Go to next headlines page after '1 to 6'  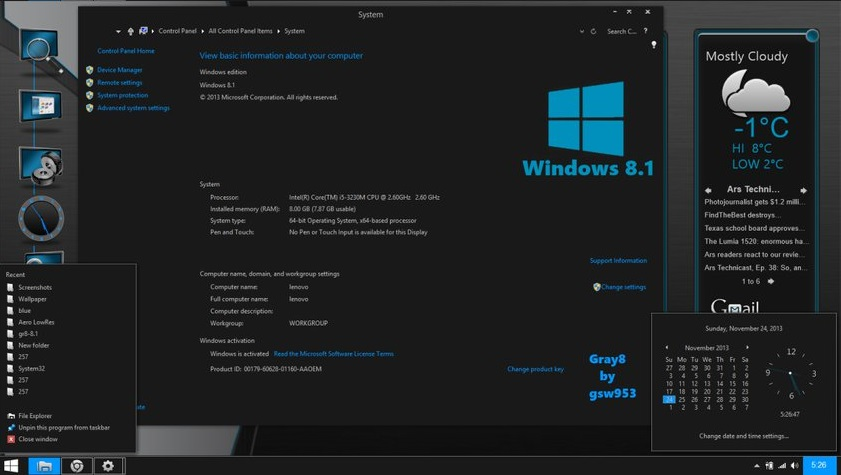point(771,281)
